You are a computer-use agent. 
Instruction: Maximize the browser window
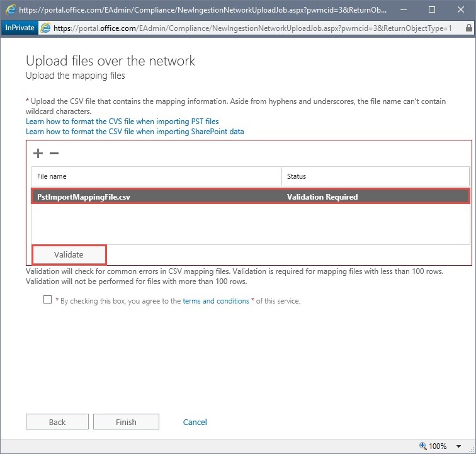432,9
